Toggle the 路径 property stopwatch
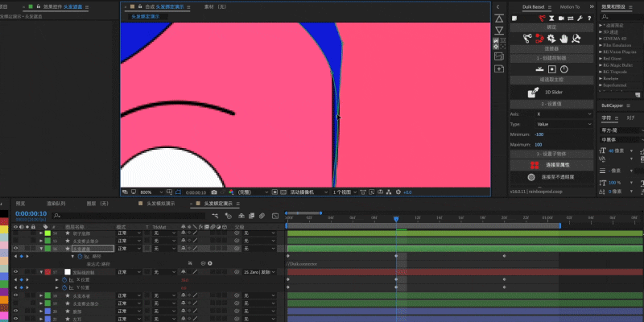Viewport: 644px width, 322px height. [x=80, y=256]
